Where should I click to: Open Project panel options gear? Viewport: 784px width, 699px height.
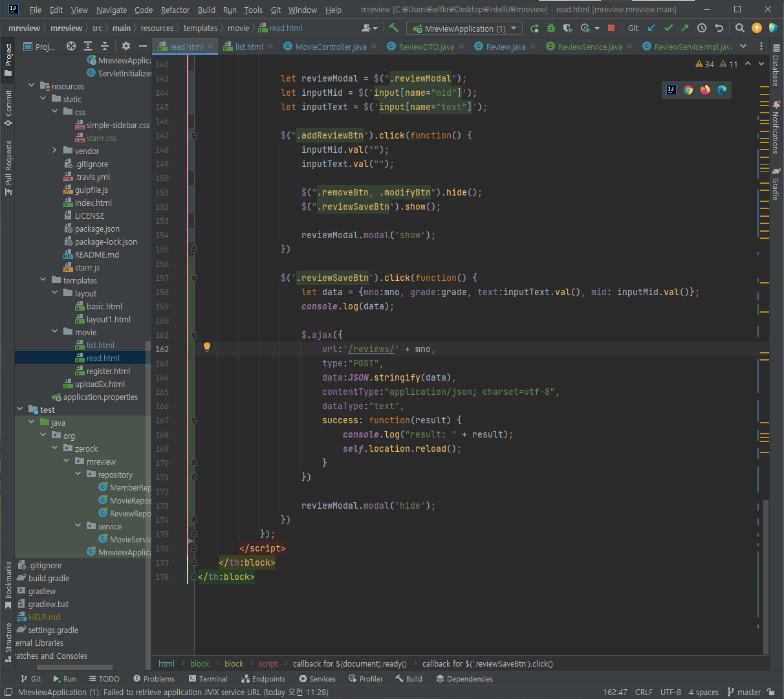pyautogui.click(x=126, y=46)
